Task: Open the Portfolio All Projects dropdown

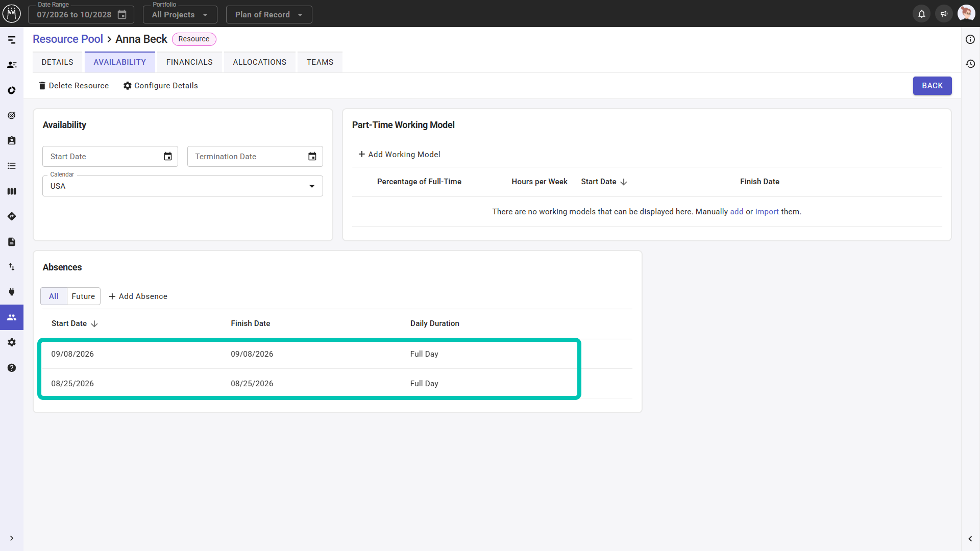Action: 180,15
